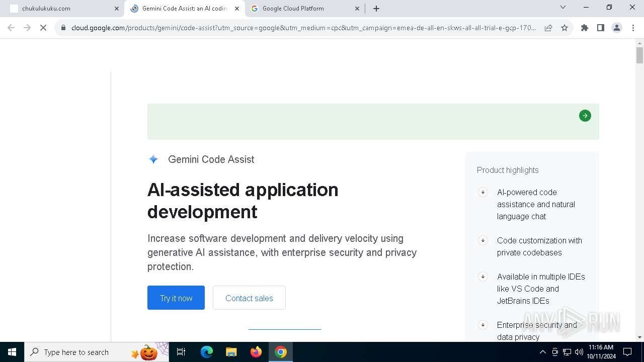Click the taskbar clock and date

click(x=601, y=352)
